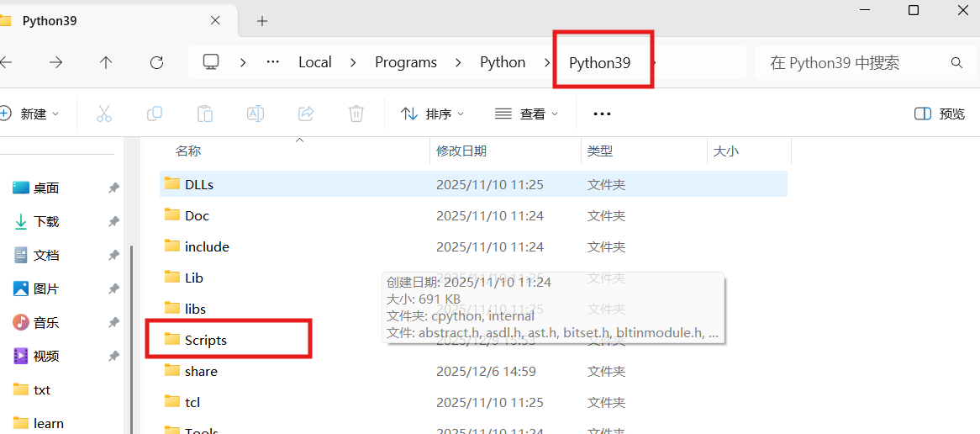Click the This PC monitor icon
This screenshot has width=980, height=434.
(x=211, y=62)
